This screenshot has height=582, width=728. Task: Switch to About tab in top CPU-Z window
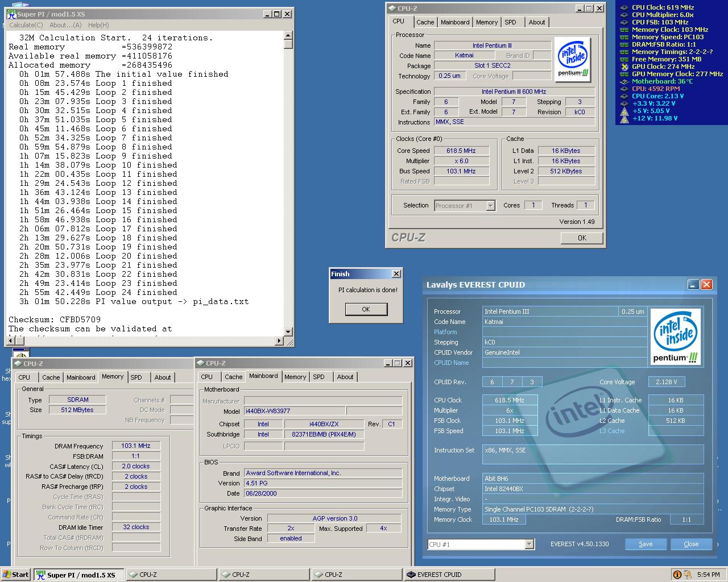click(x=537, y=22)
